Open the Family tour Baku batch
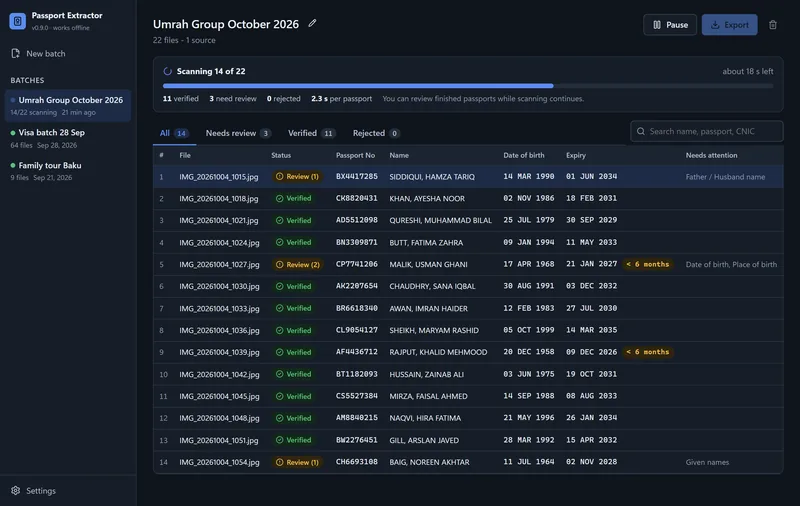Image resolution: width=800 pixels, height=506 pixels. click(68, 171)
